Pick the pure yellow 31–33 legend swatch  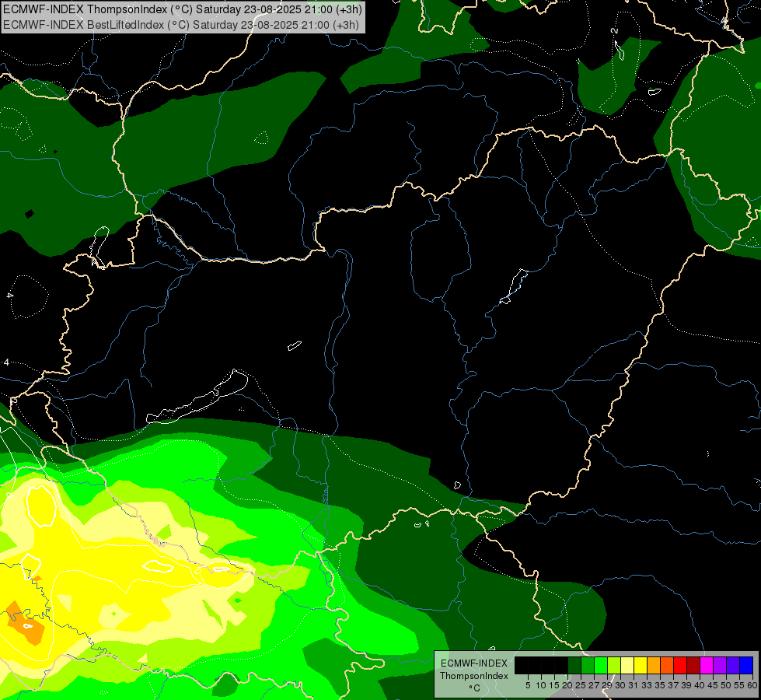[x=641, y=665]
